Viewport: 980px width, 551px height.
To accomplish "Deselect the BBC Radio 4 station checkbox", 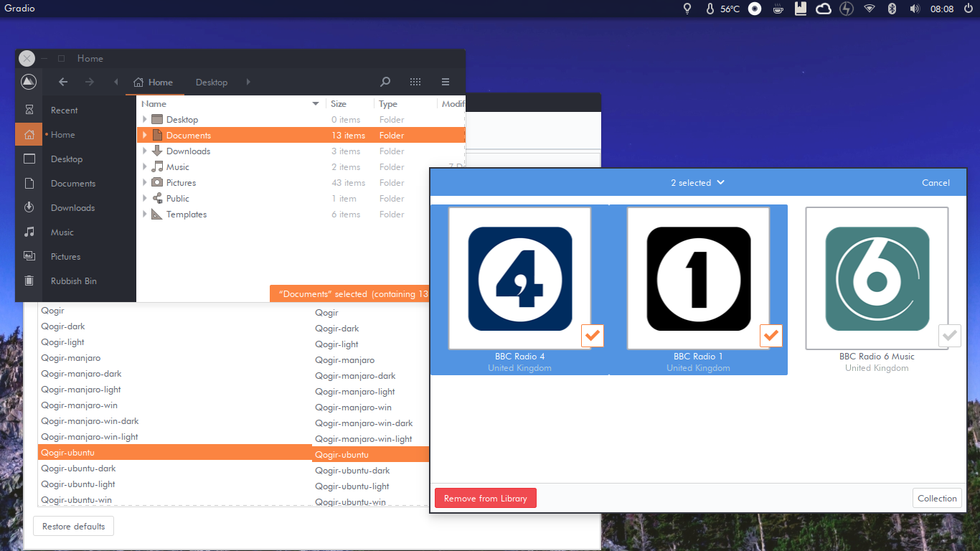I will (x=592, y=335).
